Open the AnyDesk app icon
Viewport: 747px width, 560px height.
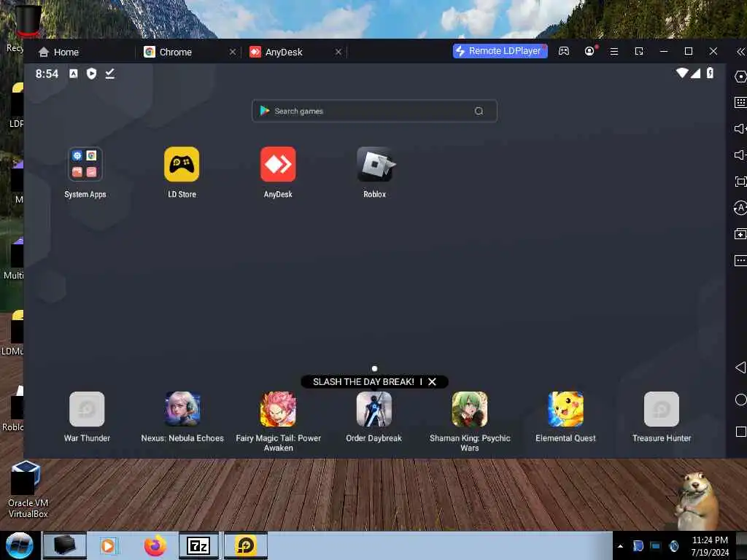pyautogui.click(x=278, y=164)
